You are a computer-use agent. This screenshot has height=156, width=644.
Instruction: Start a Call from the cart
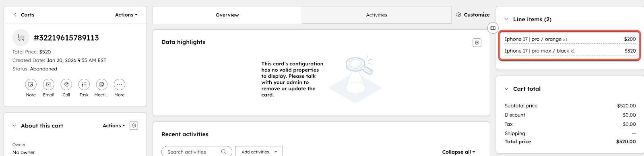(66, 84)
